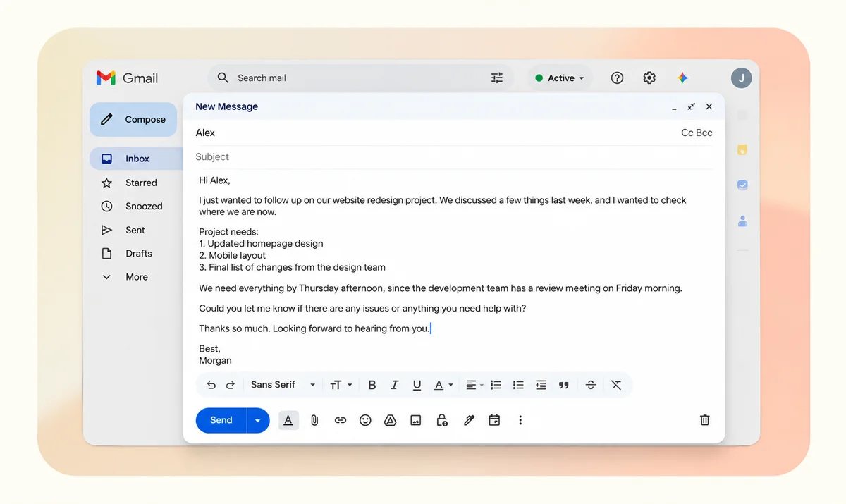Screen dimensions: 846x504
Task: Open the Inbox folder
Action: (x=136, y=159)
